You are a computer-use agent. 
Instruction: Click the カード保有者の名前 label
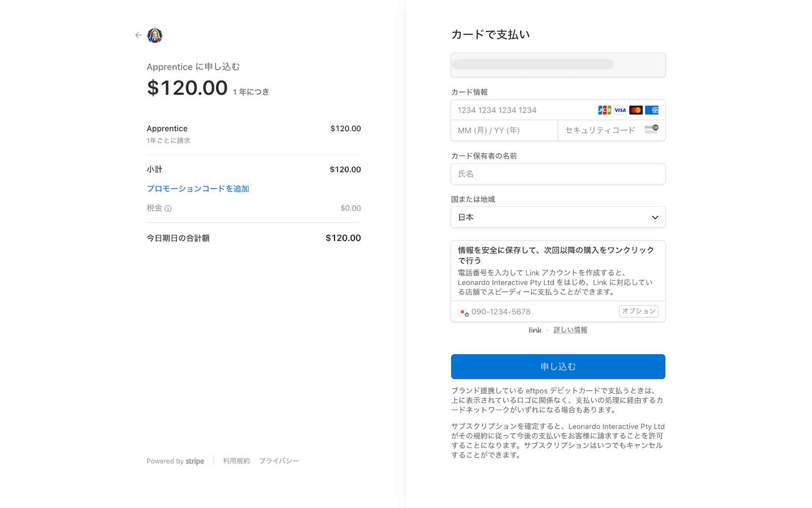click(x=484, y=156)
